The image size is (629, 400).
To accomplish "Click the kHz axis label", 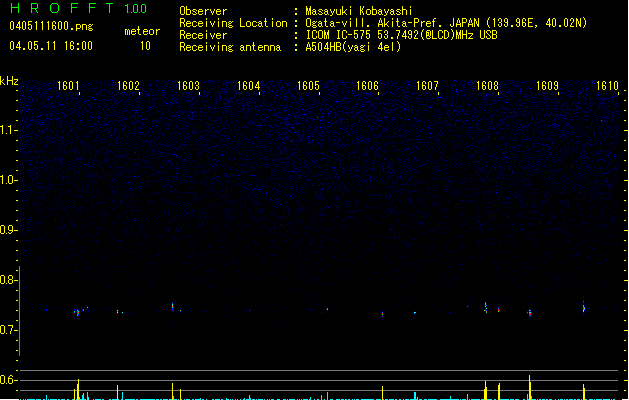I will pos(9,81).
